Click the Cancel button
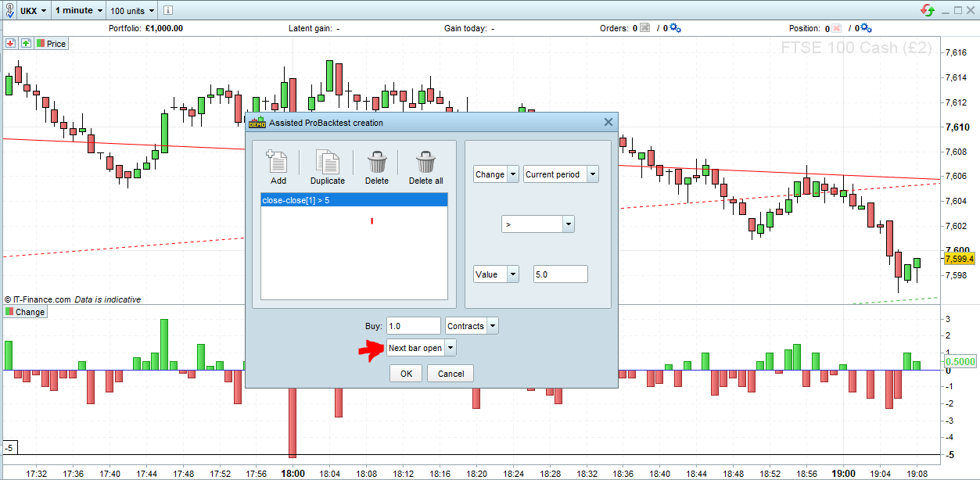 (451, 374)
